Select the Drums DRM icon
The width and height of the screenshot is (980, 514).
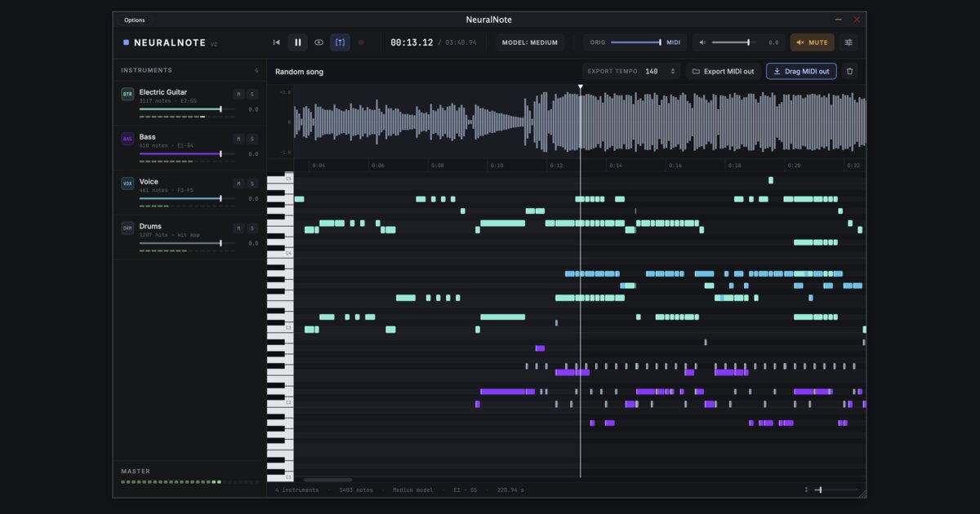[x=127, y=228]
